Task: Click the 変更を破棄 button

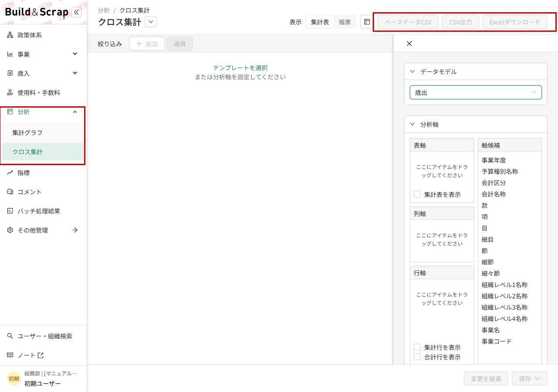Action: click(x=486, y=378)
